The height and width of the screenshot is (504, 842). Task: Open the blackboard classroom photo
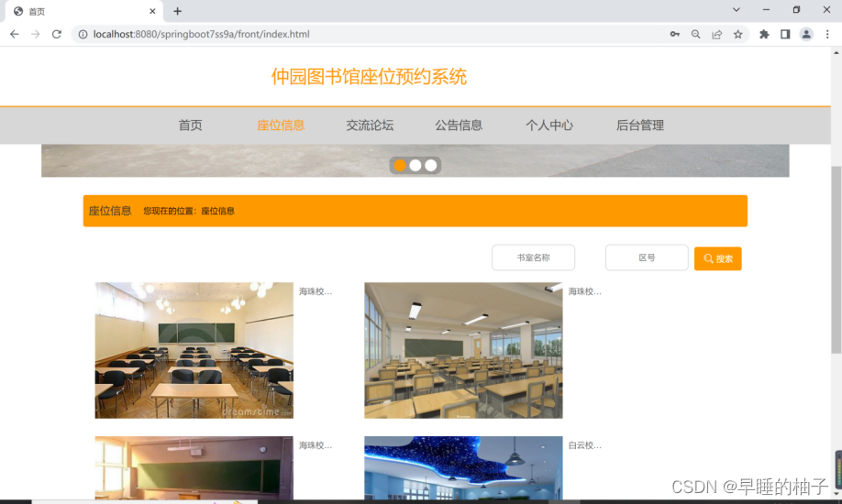194,468
